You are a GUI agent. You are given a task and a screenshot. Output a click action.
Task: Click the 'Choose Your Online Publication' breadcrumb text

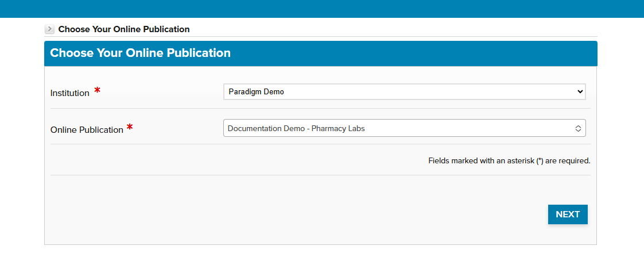[123, 29]
